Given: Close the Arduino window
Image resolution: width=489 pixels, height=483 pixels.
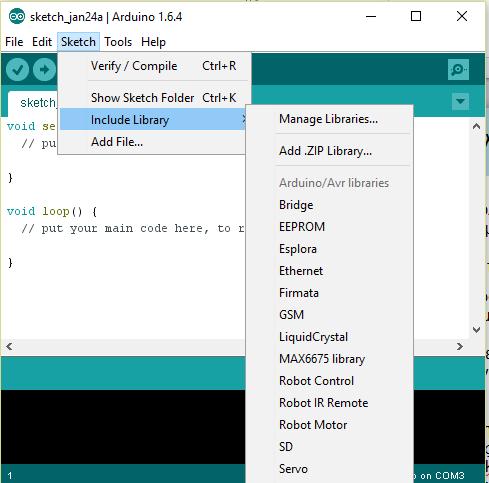Looking at the screenshot, I should (462, 16).
